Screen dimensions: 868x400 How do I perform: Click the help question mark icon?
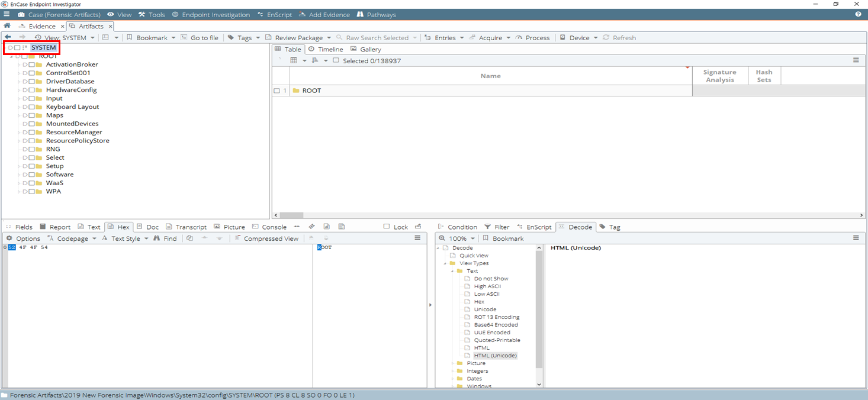pos(858,14)
